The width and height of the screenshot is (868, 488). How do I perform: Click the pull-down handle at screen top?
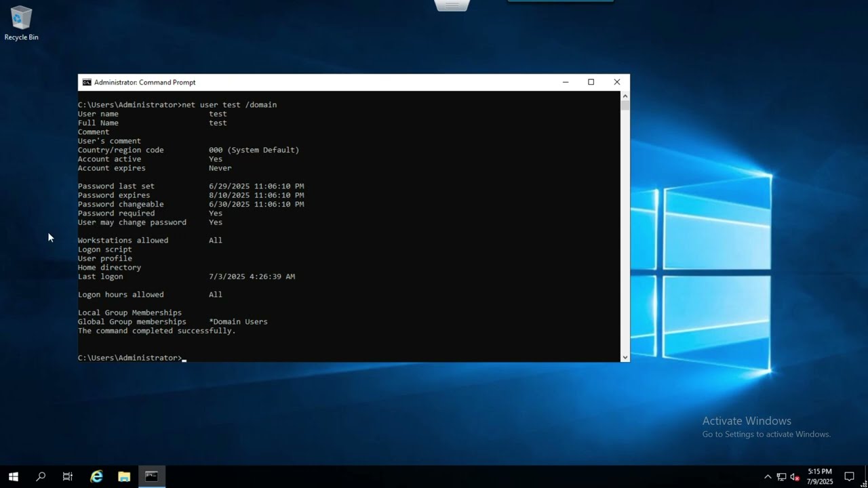452,5
